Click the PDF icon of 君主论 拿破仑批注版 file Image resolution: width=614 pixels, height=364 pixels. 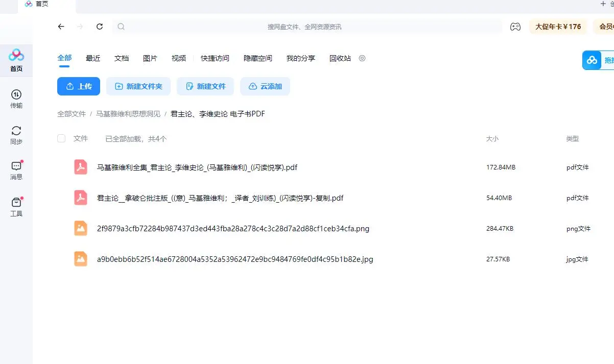click(80, 198)
